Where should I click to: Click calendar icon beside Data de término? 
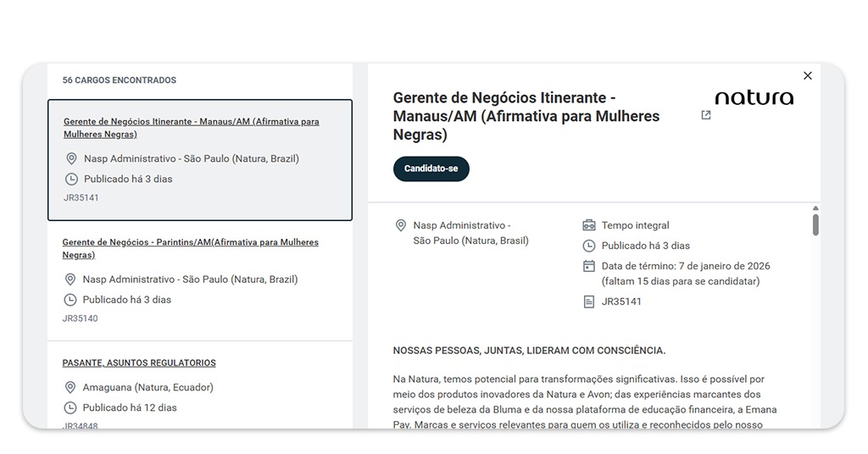point(589,266)
